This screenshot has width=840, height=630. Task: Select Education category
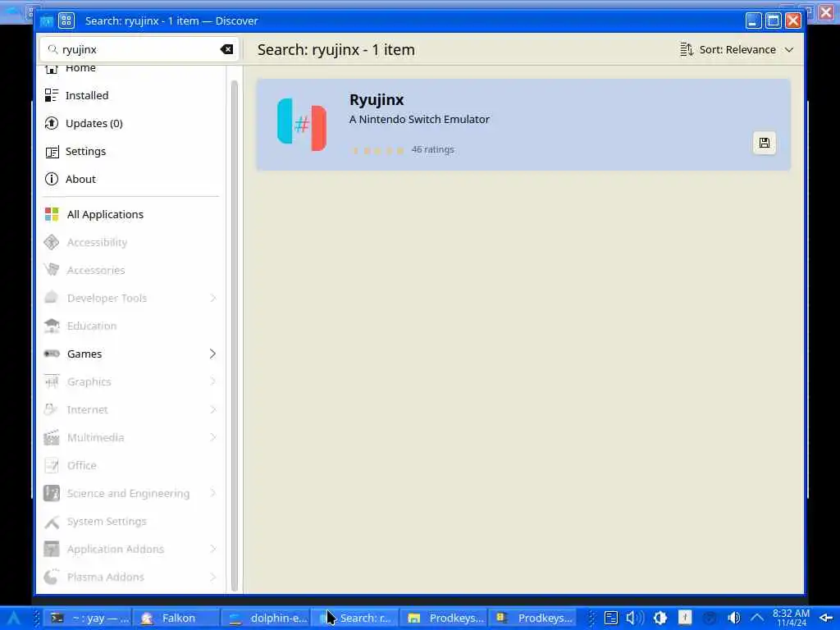(x=130, y=326)
